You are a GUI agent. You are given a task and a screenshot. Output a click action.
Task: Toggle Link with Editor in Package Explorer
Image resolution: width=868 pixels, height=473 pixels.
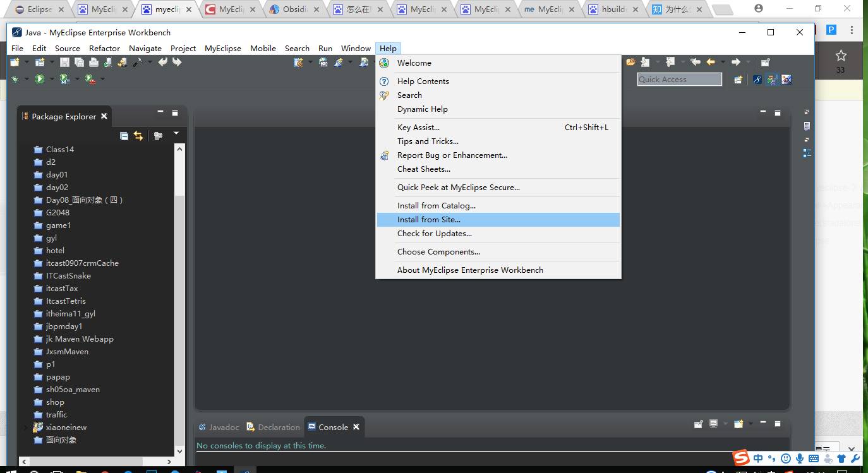[x=138, y=136]
